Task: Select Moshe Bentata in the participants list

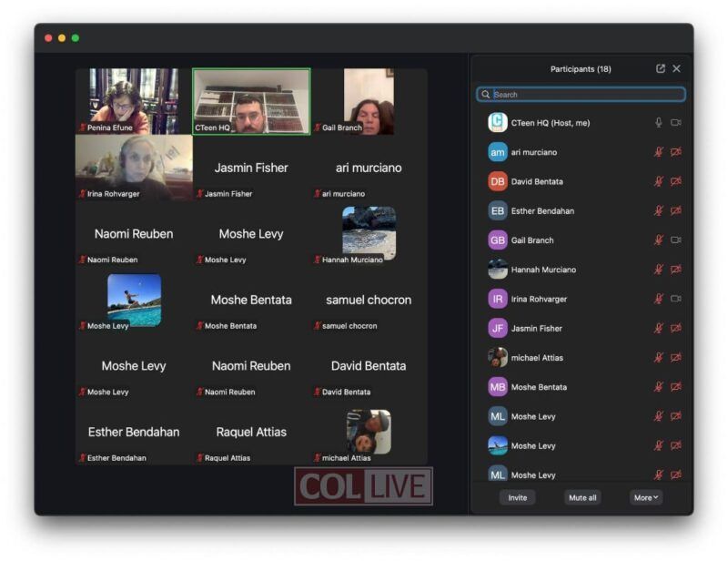Action: 581,387
